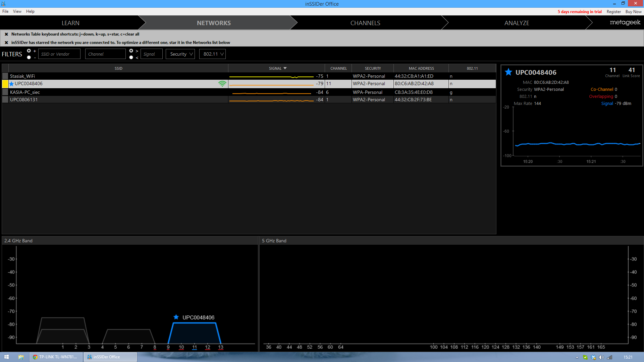644x362 pixels.
Task: Click channel 36 on the 5 GHz axis
Action: pyautogui.click(x=269, y=347)
